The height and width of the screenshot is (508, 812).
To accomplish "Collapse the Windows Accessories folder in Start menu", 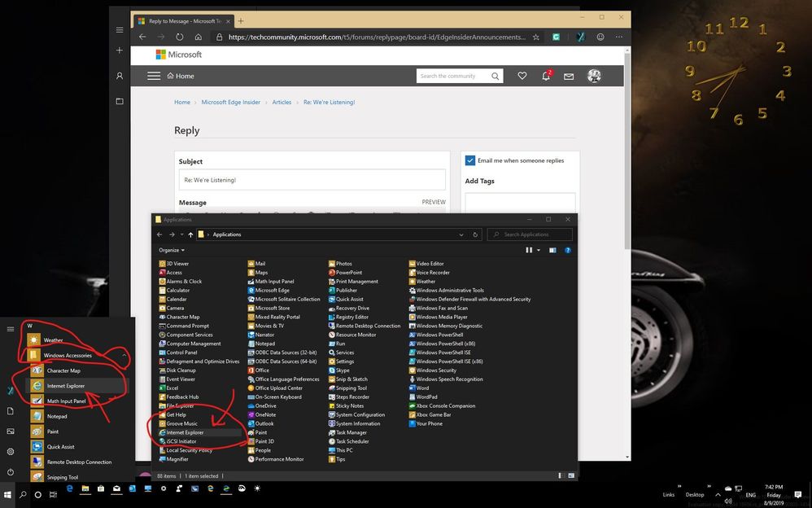I will click(124, 355).
